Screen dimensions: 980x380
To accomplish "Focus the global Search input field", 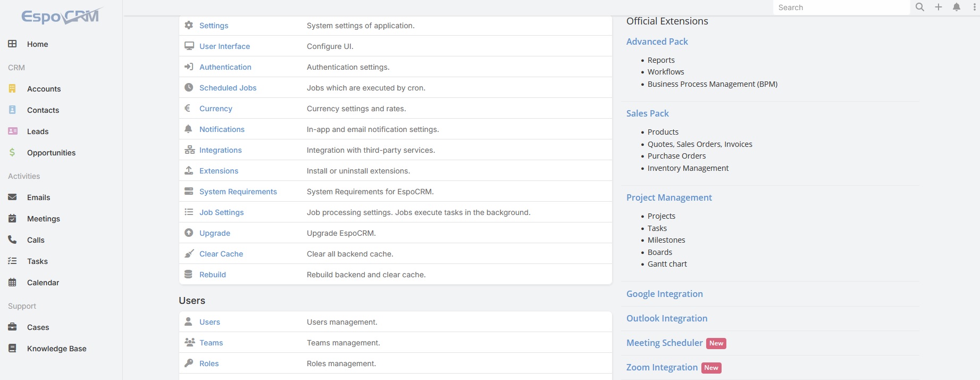I will (x=841, y=7).
